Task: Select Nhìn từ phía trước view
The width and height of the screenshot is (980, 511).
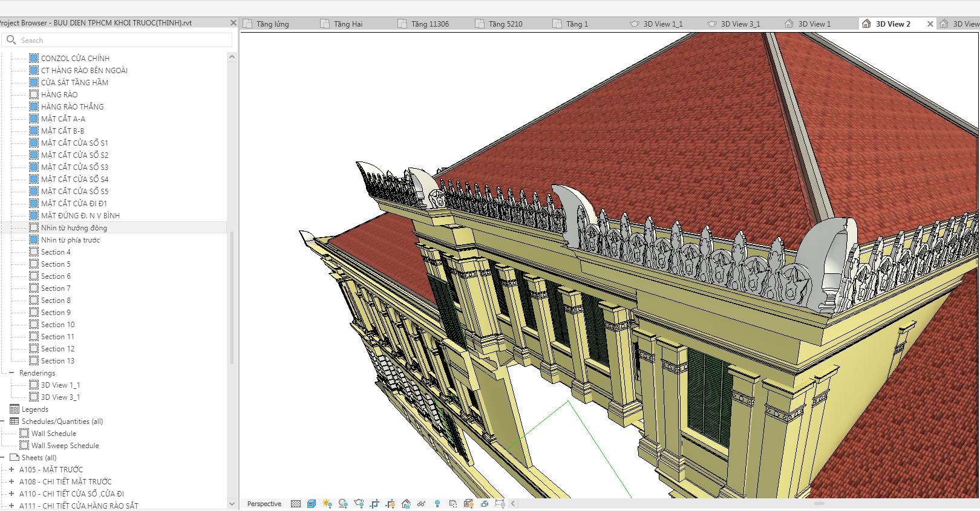Action: [71, 239]
